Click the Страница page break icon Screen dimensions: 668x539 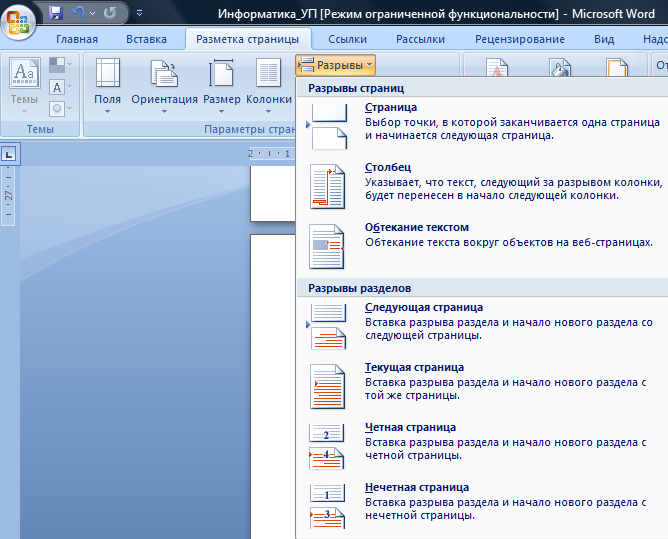pos(329,127)
